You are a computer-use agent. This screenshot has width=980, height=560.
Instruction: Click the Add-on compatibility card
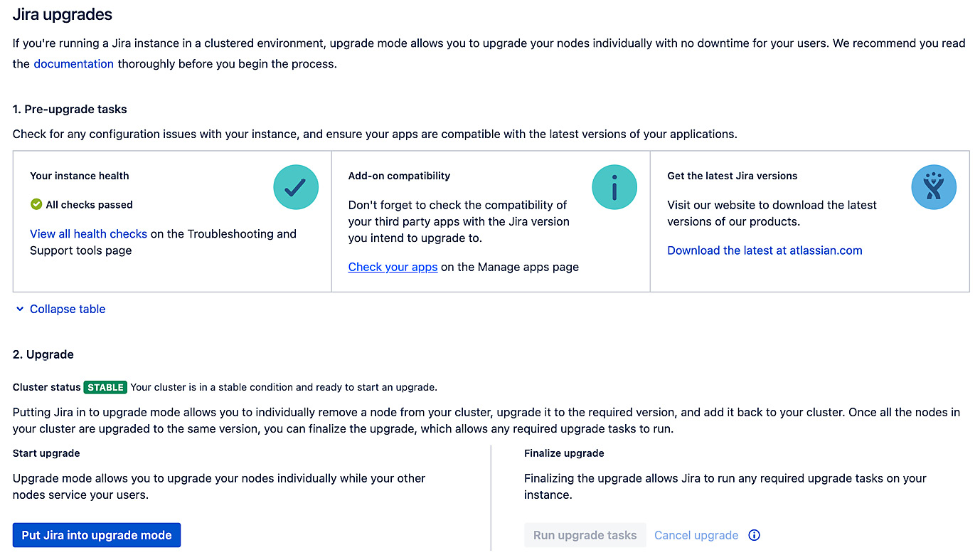pos(490,221)
